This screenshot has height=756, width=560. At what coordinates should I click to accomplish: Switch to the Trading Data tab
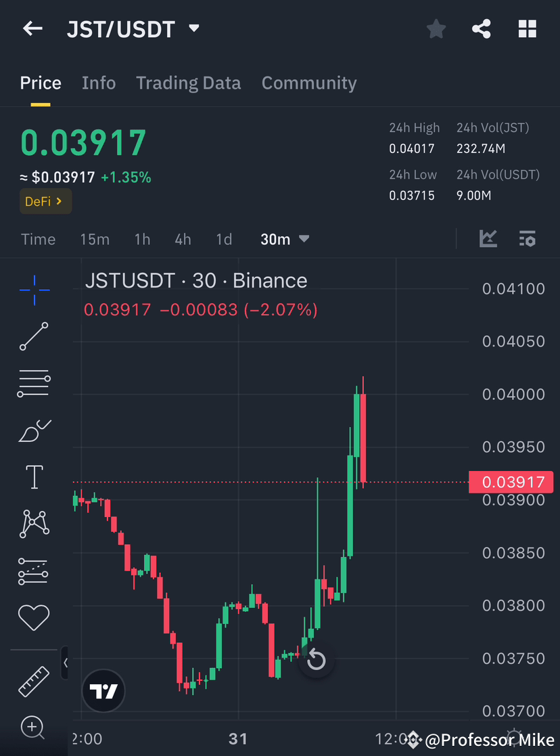188,83
